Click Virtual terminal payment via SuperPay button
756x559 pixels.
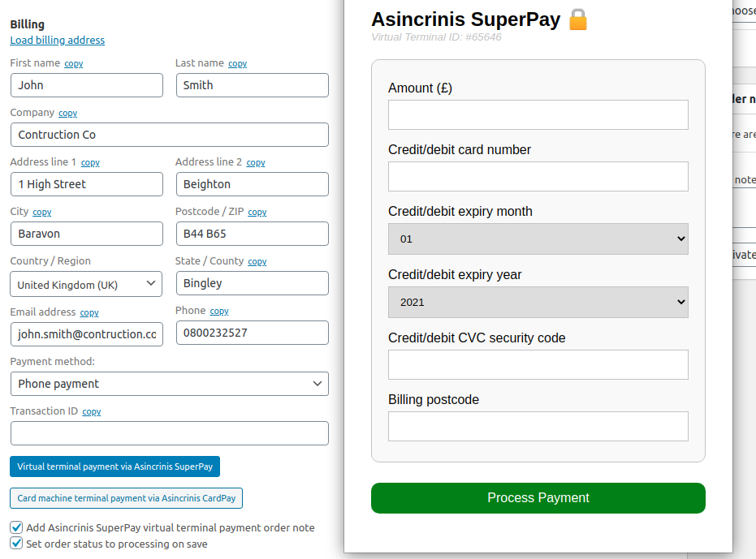click(114, 467)
